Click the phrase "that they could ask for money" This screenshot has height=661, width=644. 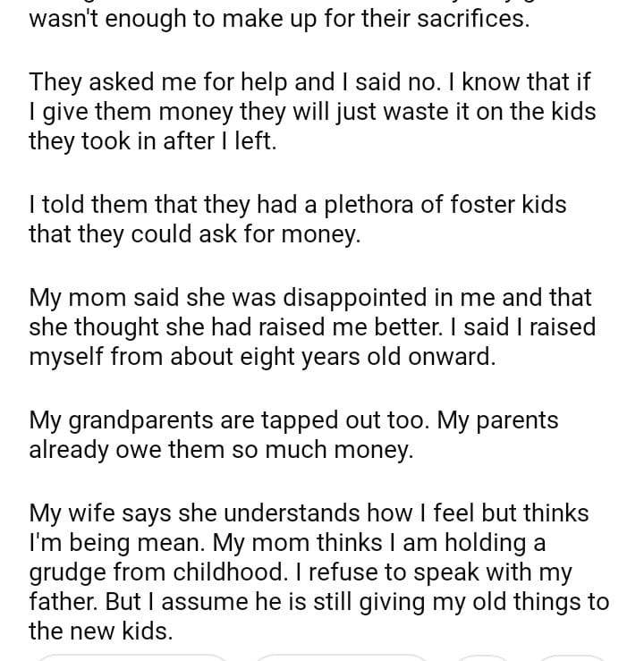[194, 234]
